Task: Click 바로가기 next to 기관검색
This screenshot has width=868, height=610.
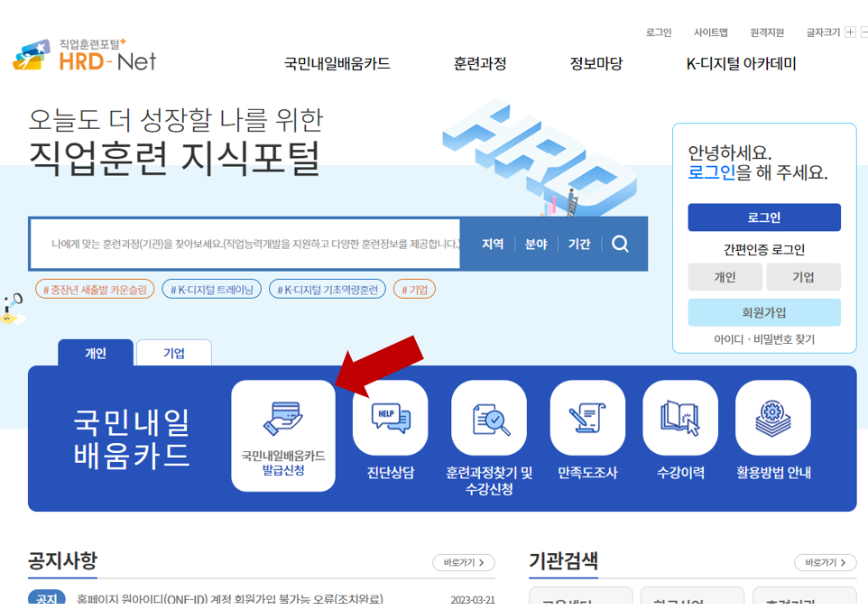Action: point(826,562)
